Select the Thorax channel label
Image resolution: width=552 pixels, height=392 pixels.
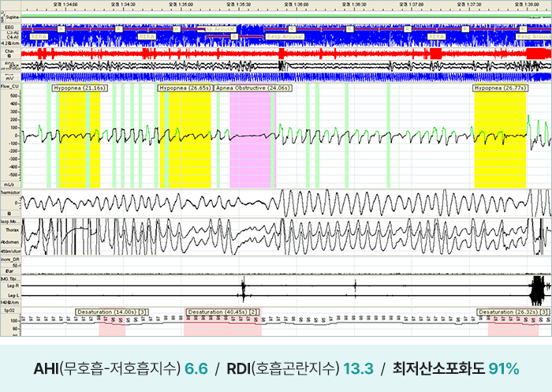point(13,230)
